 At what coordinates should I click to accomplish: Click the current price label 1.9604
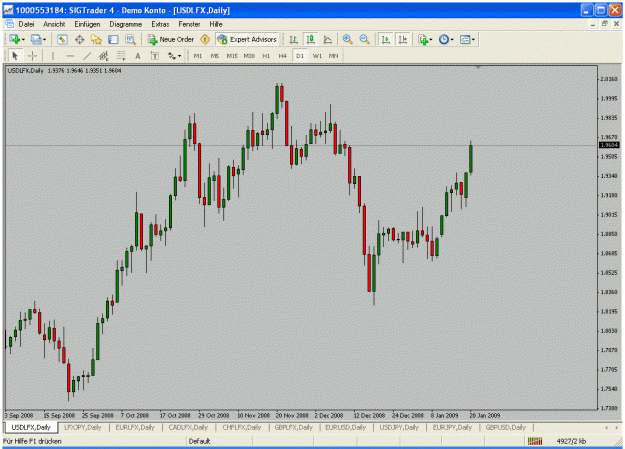(609, 145)
